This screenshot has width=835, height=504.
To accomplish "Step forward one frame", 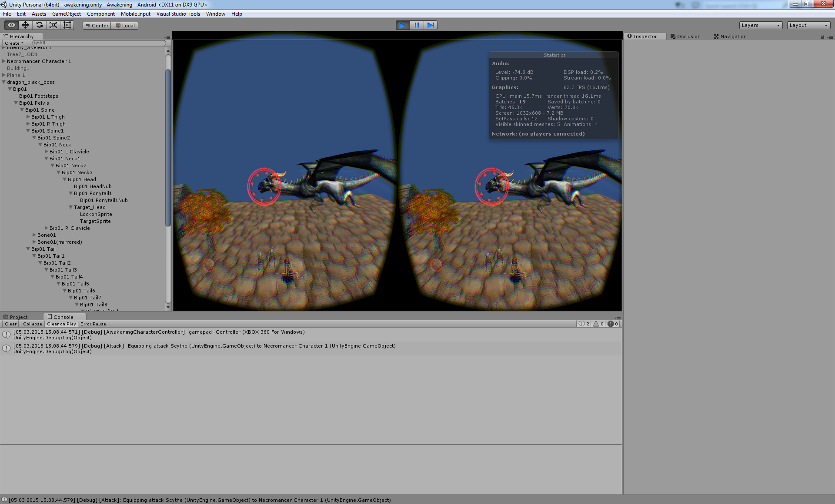I will pos(431,25).
